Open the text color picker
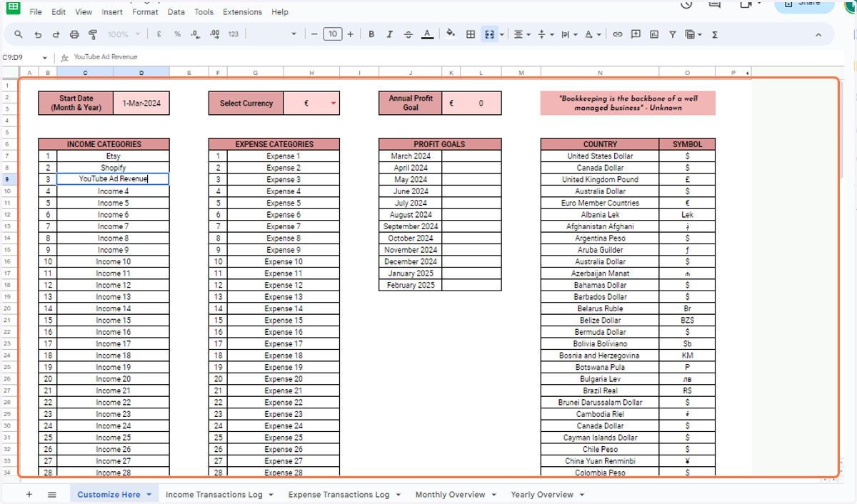 pyautogui.click(x=427, y=34)
